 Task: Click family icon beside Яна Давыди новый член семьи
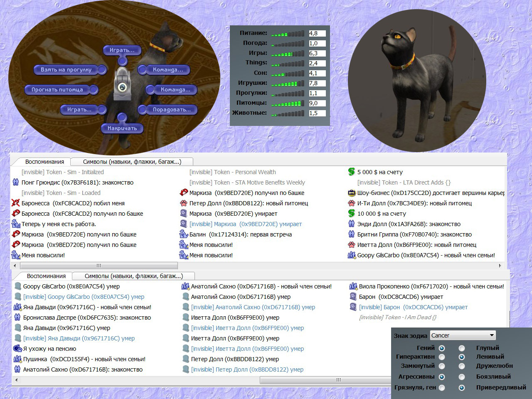tap(17, 307)
